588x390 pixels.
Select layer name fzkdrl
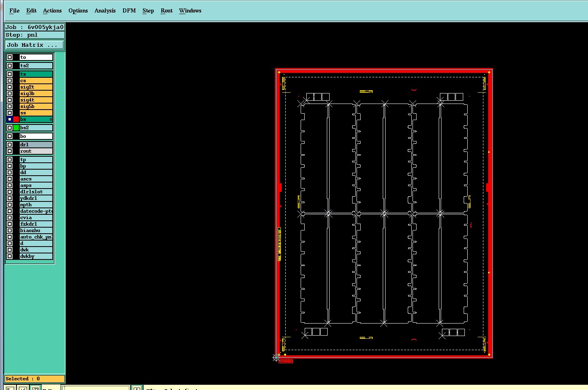(36, 224)
